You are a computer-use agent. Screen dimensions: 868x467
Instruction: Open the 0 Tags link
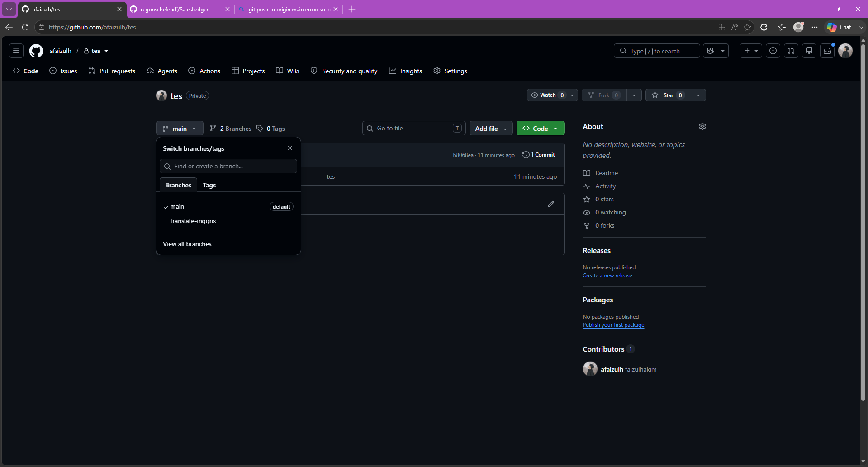coord(270,129)
